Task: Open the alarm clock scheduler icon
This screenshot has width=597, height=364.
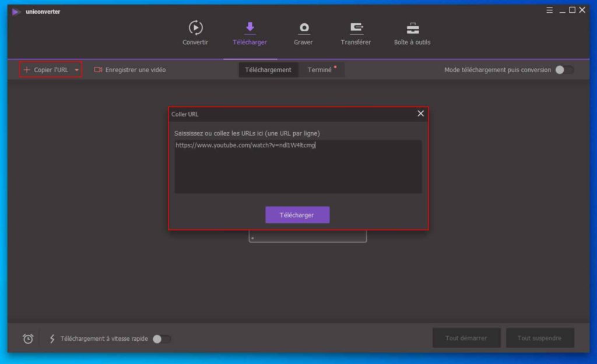Action: click(28, 338)
